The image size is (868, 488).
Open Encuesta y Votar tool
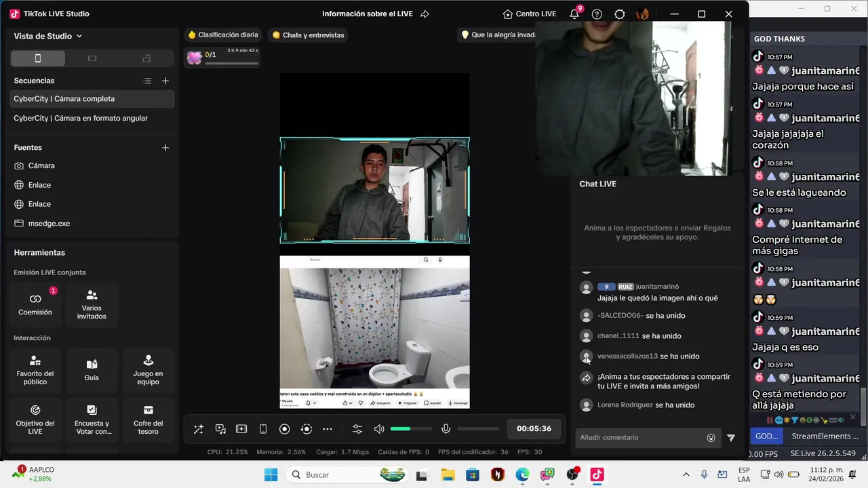[x=92, y=420]
